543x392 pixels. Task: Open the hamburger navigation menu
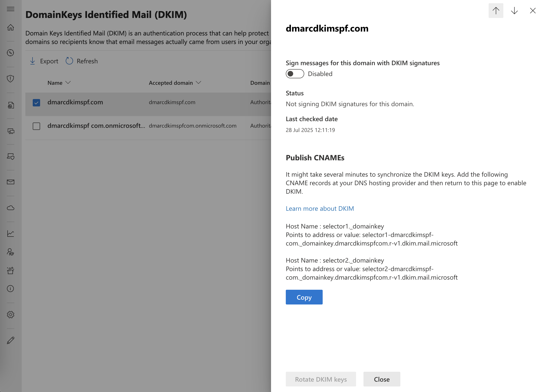[11, 9]
